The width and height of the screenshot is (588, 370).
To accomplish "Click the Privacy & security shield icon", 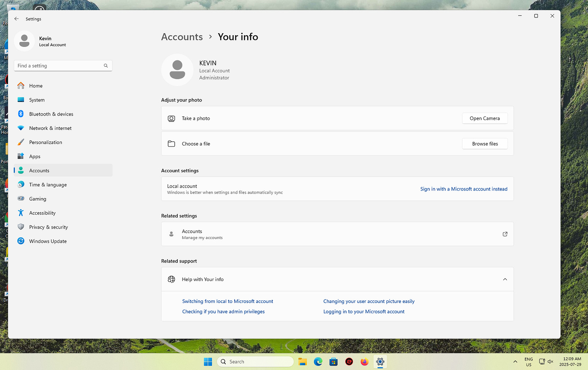I will pyautogui.click(x=21, y=227).
